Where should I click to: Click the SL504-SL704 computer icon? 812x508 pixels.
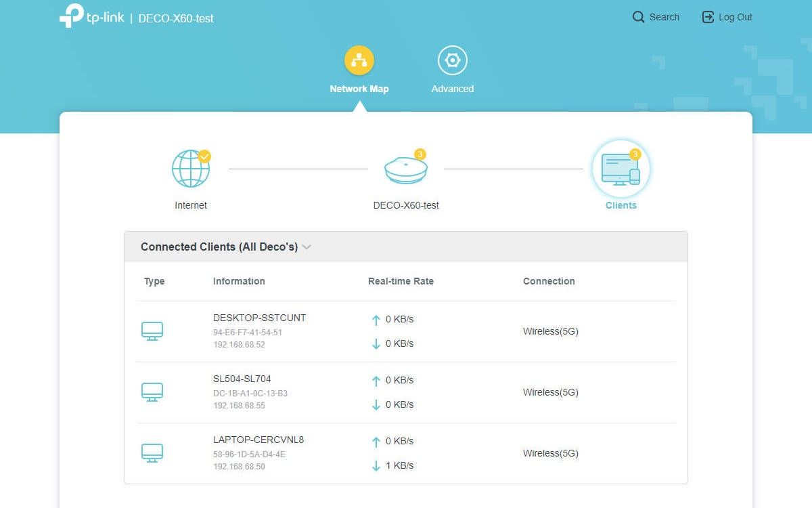pyautogui.click(x=152, y=392)
